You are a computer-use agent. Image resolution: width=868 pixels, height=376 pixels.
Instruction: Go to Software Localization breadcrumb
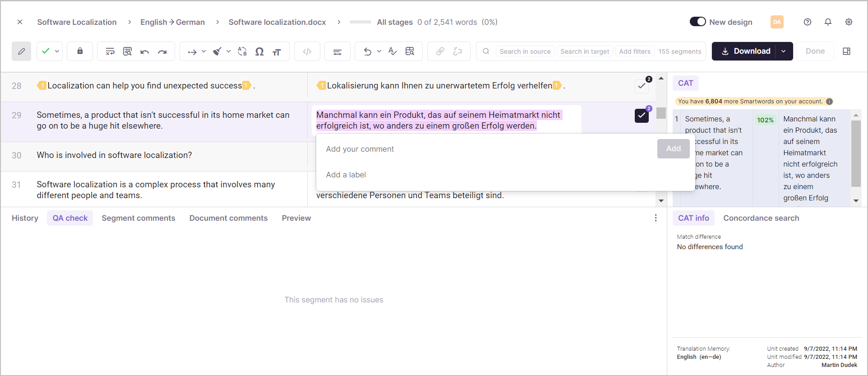(77, 22)
